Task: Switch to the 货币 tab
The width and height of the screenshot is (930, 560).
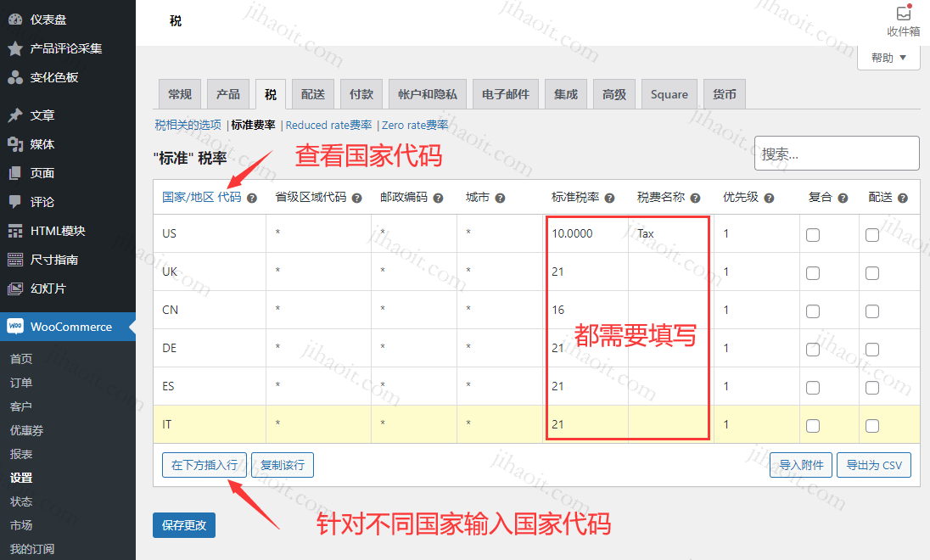Action: 725,94
